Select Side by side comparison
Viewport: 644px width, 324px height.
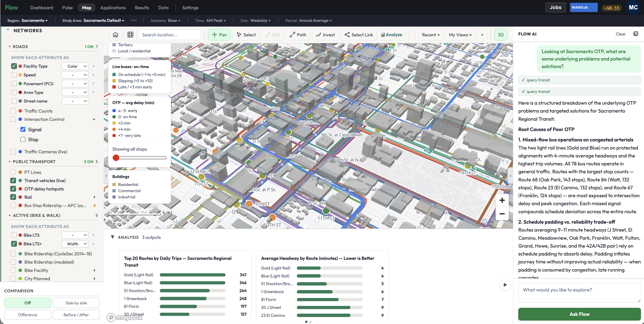coord(76,303)
